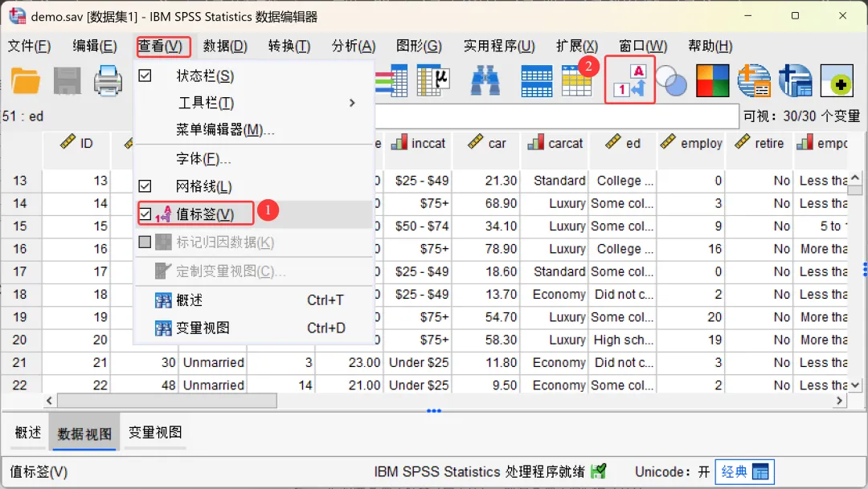
Task: Choose Fonts from the View menu
Action: (x=254, y=159)
